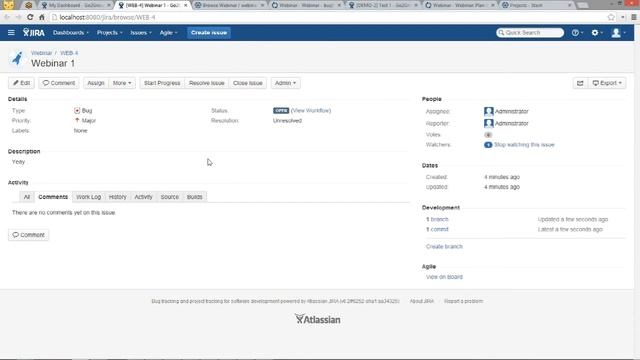Click the Assignee Administrator avatar
This screenshot has height=360, width=640.
point(489,111)
